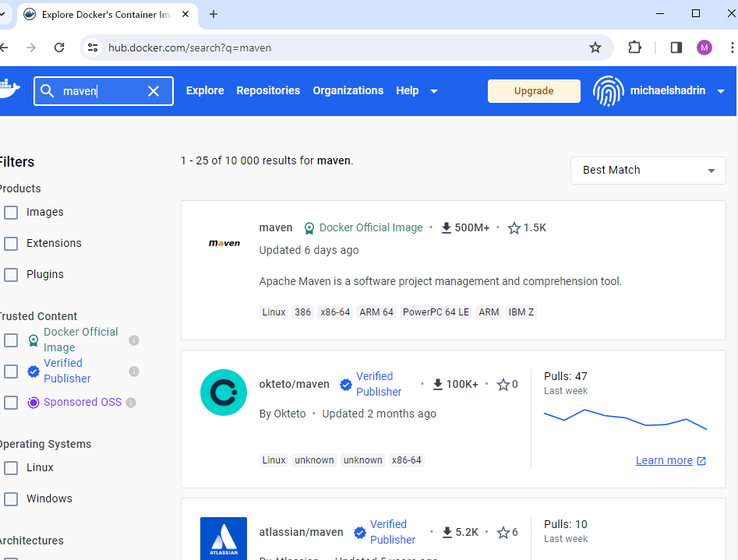The width and height of the screenshot is (738, 560).
Task: Click the search magnifier icon
Action: [47, 91]
